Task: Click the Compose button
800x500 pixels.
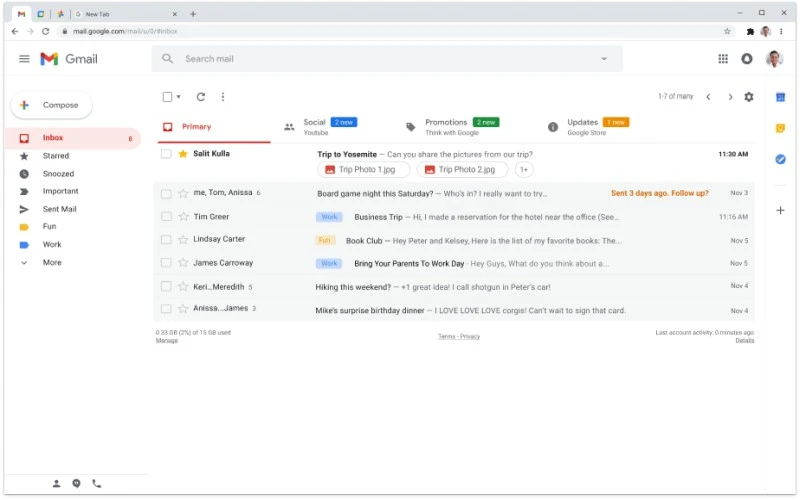Action: (x=51, y=105)
